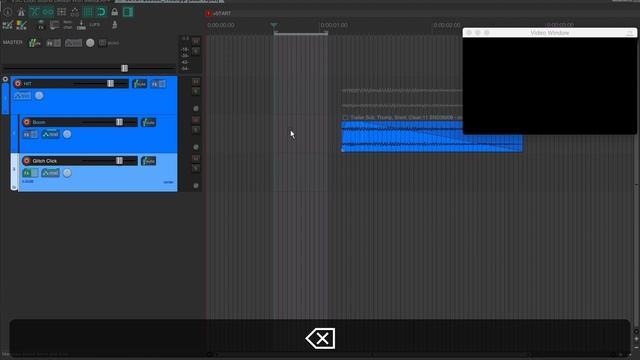Click the Video Window title bar
The height and width of the screenshot is (360, 640).
coord(550,33)
